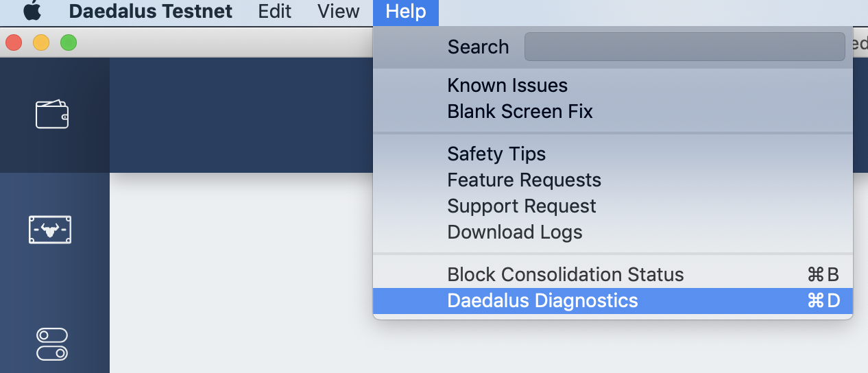
Task: Select Daedalus Diagnostics menu item
Action: pyautogui.click(x=542, y=301)
